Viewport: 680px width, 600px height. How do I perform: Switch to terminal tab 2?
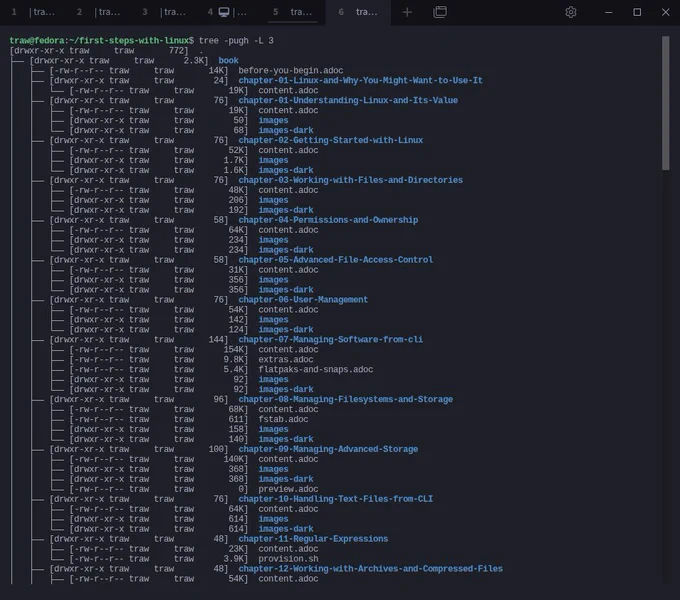tap(98, 12)
